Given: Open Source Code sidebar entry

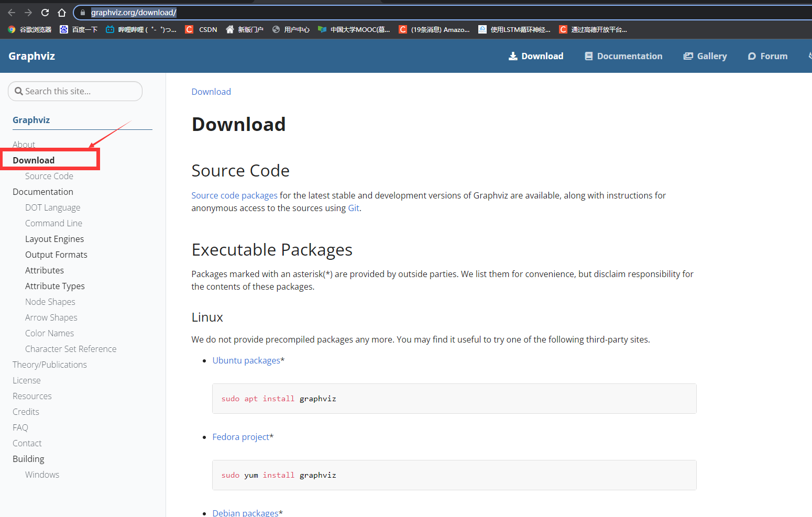Looking at the screenshot, I should click(x=49, y=176).
